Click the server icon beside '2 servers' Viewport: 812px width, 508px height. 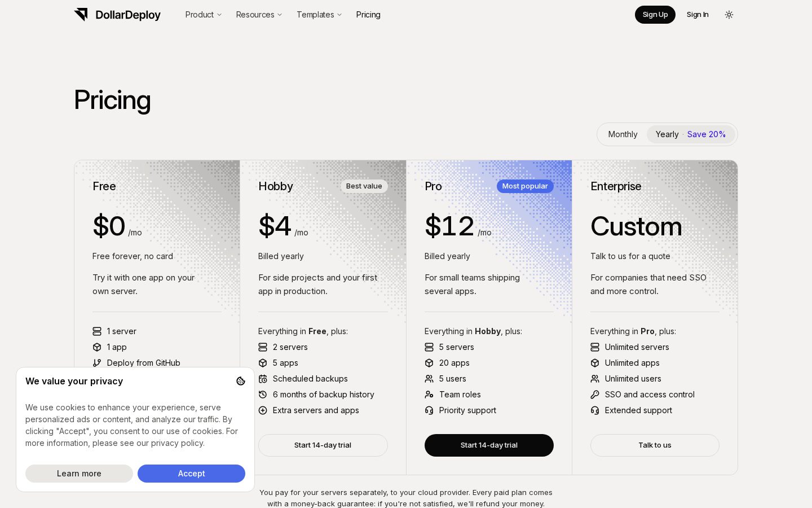263,347
